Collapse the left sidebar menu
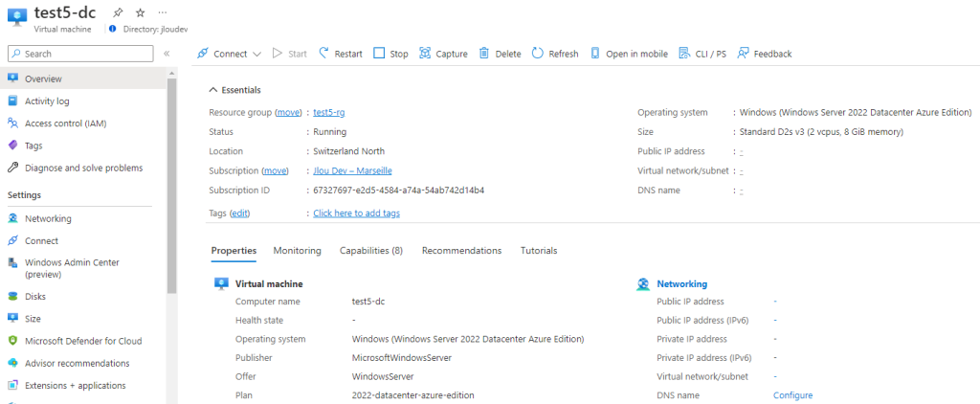 click(x=167, y=54)
